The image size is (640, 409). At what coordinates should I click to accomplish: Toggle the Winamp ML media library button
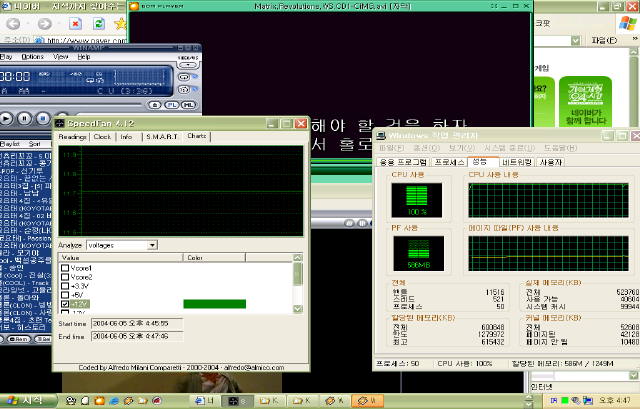click(188, 105)
